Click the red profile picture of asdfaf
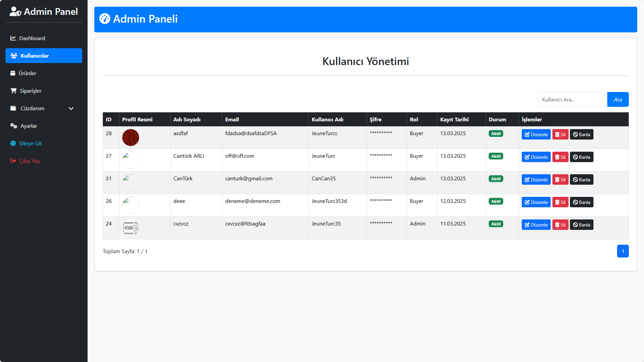Image resolution: width=644 pixels, height=362 pixels. (x=131, y=138)
